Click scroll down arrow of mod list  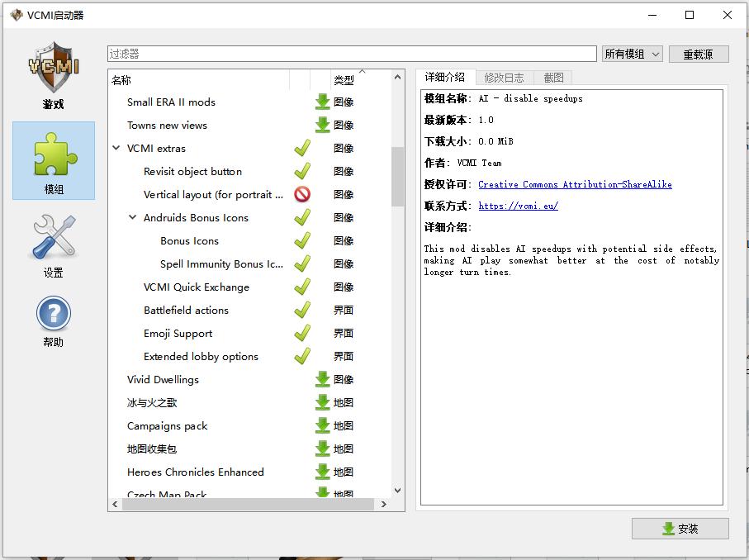(x=397, y=491)
